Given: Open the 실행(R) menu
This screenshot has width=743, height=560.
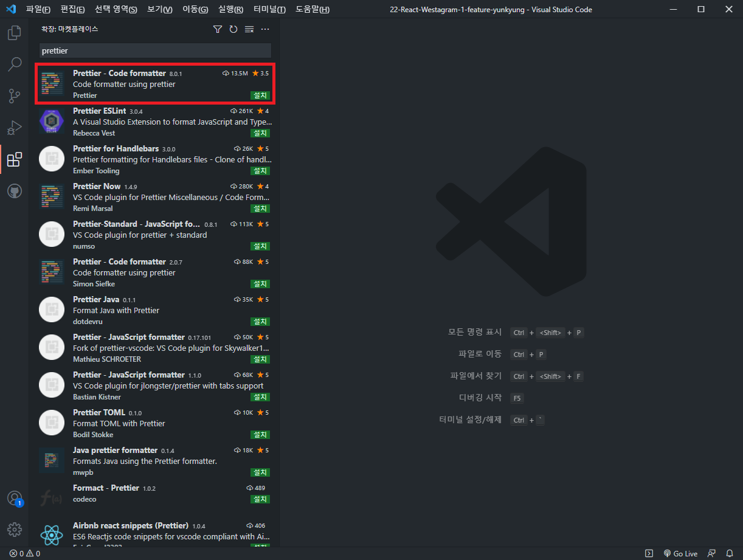Looking at the screenshot, I should [230, 10].
